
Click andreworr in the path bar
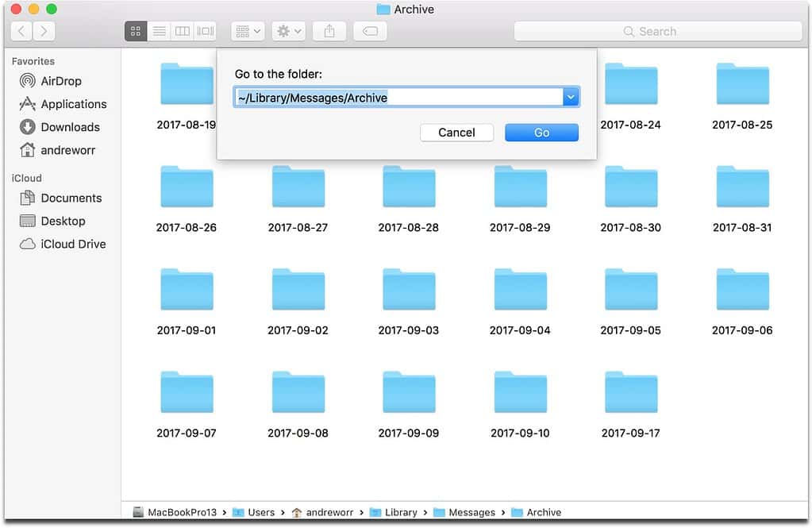(x=322, y=512)
